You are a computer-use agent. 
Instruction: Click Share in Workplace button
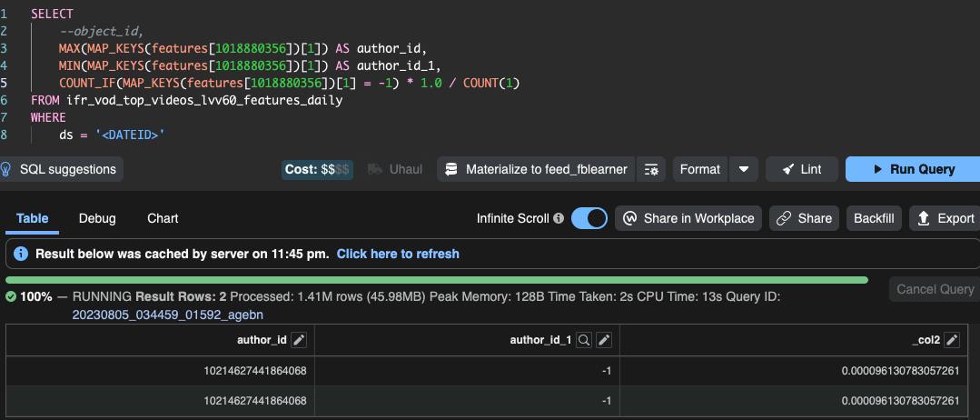(x=688, y=218)
